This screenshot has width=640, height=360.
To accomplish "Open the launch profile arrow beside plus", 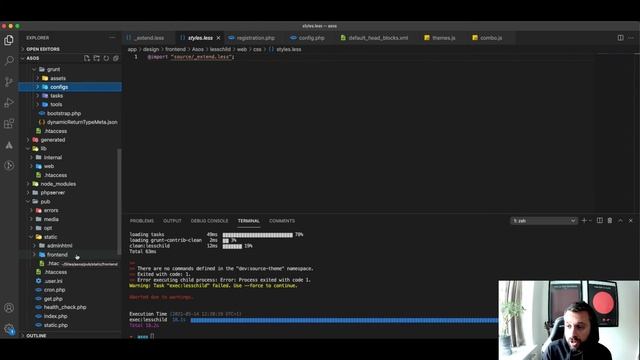I will tap(590, 220).
